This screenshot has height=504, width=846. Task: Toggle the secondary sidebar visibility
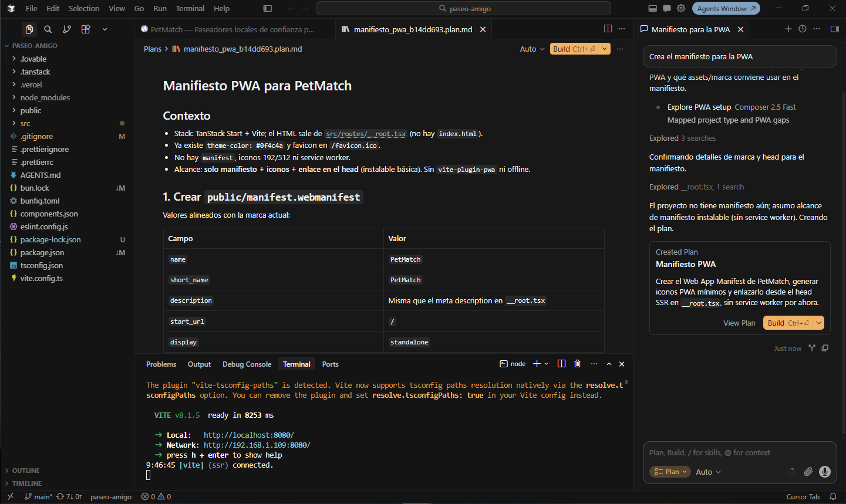coord(835,29)
